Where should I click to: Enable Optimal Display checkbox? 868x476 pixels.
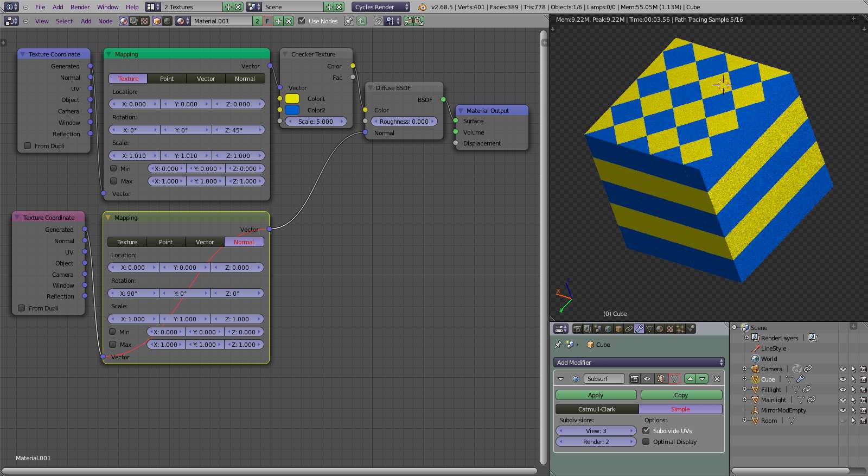point(646,441)
